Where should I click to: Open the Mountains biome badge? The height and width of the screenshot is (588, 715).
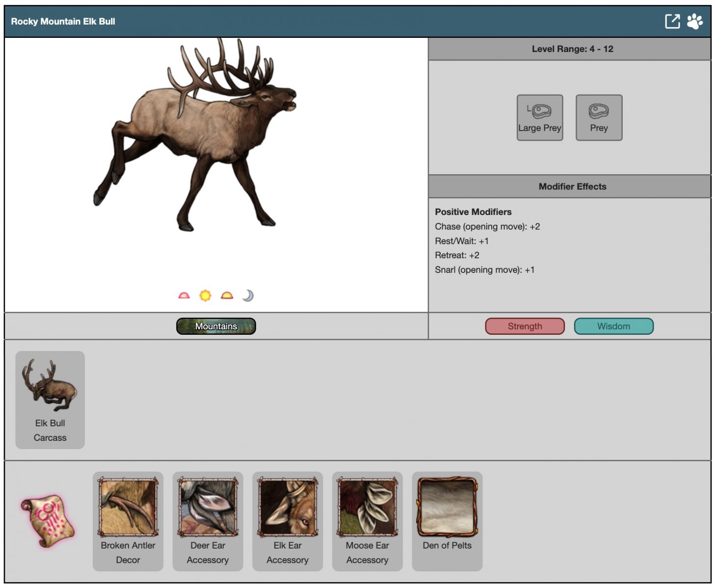click(x=216, y=326)
